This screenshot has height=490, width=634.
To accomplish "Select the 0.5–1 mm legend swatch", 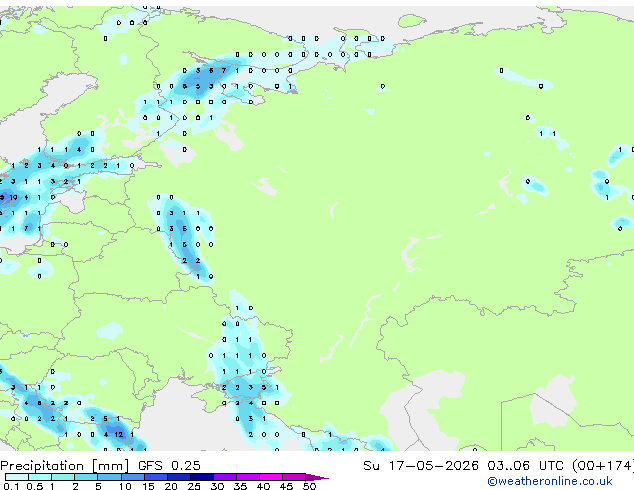I will (x=40, y=477).
